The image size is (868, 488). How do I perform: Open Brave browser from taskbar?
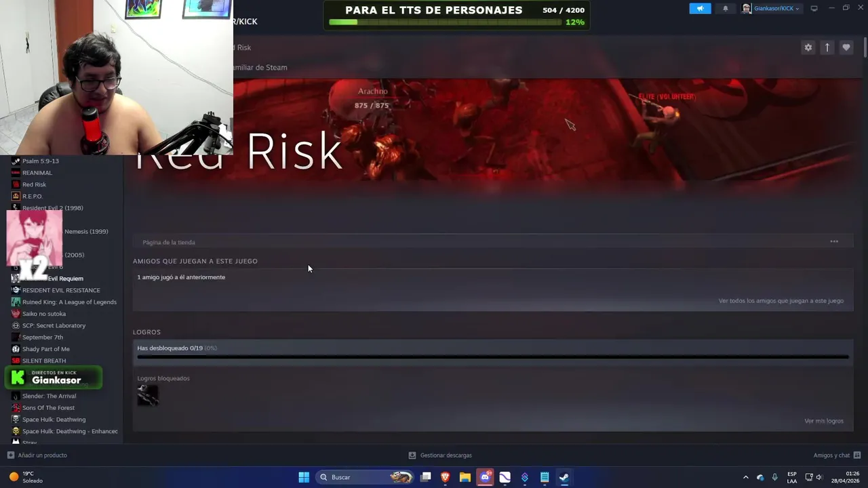point(446,477)
